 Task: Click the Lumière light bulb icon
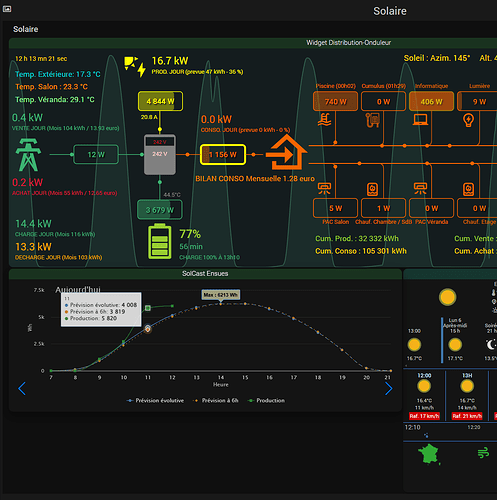[468, 120]
